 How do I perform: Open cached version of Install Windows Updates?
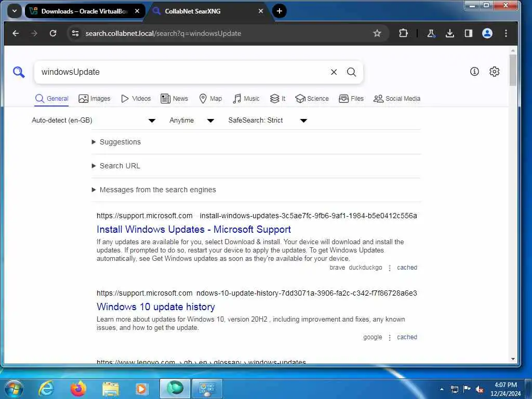tap(407, 268)
